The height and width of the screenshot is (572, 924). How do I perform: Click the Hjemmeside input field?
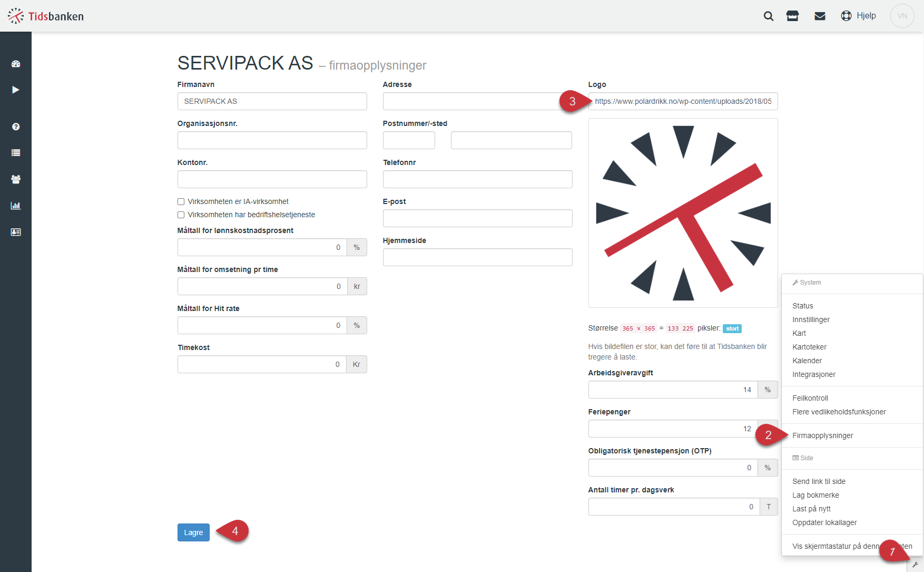pos(477,257)
